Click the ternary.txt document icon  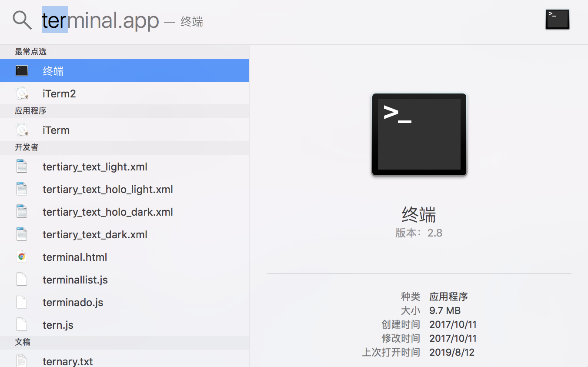[22, 360]
